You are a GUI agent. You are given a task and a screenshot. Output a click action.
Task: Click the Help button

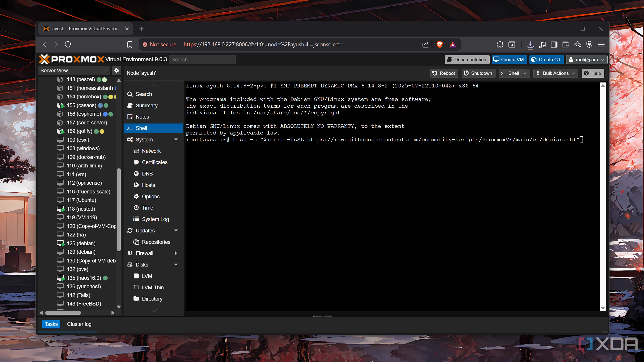pyautogui.click(x=593, y=73)
